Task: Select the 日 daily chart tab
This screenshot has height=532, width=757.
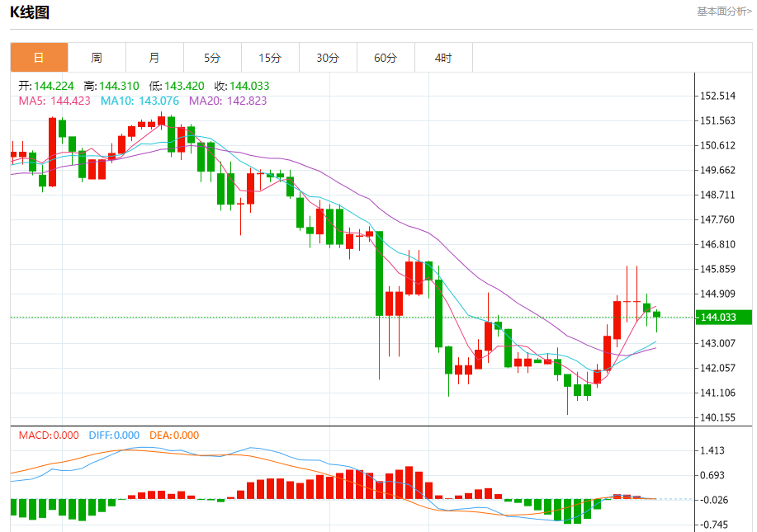Action: [39, 58]
